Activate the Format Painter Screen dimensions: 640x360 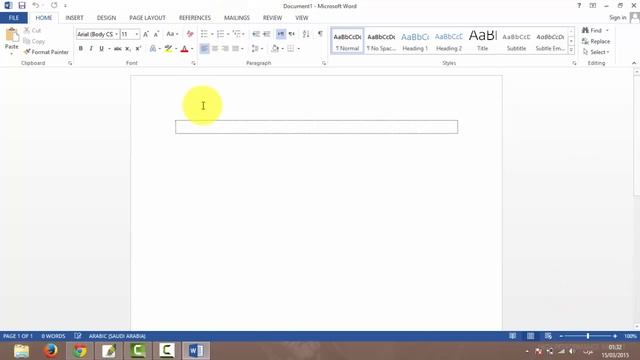[46, 52]
